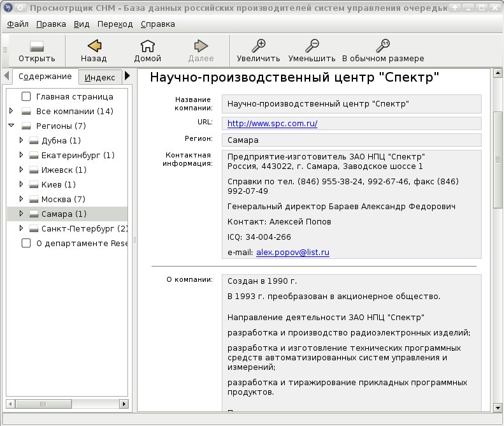Click the Самара region value field
504x426 pixels.
351,140
